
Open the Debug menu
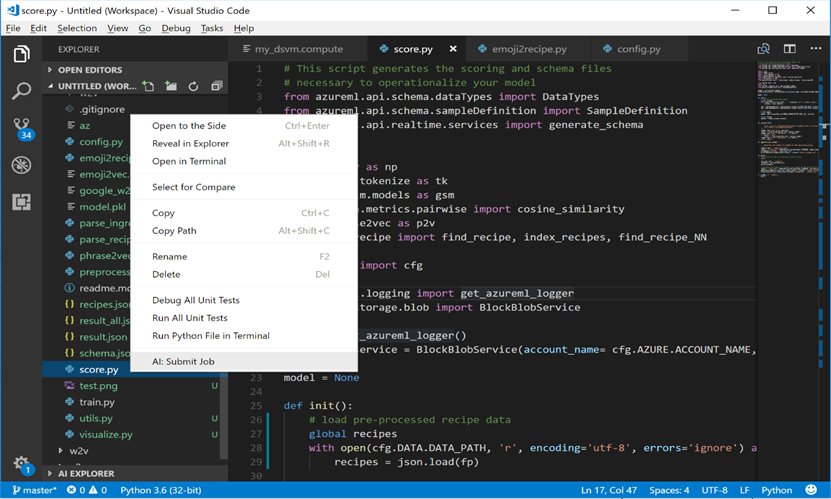(x=175, y=28)
